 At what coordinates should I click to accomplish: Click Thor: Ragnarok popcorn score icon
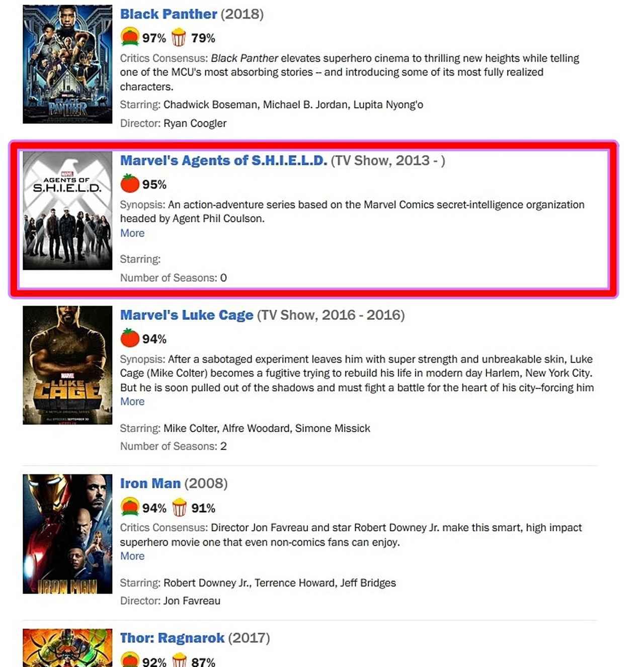coord(179,660)
